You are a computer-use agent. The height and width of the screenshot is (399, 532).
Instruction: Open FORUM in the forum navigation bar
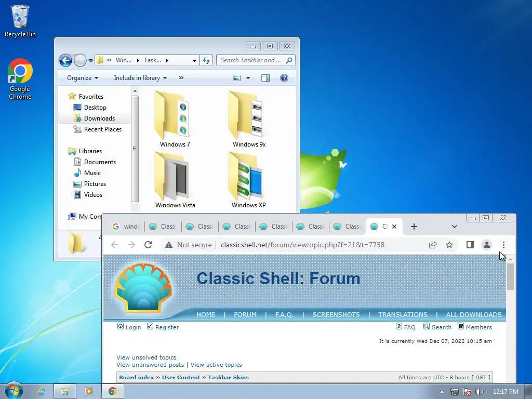tap(245, 314)
